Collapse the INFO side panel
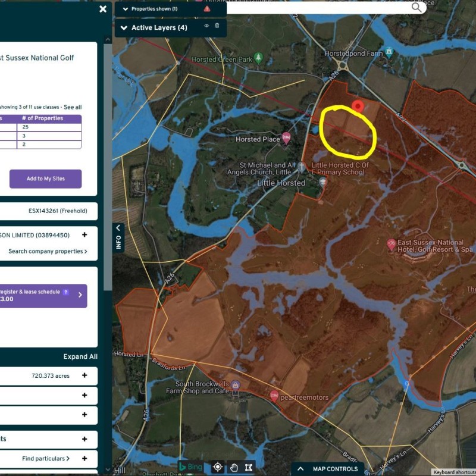The image size is (476, 476). [x=118, y=237]
